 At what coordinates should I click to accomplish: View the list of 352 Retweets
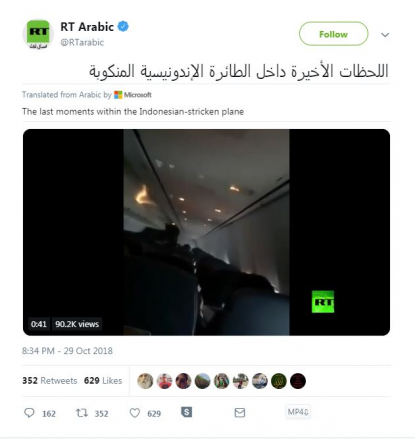49,380
